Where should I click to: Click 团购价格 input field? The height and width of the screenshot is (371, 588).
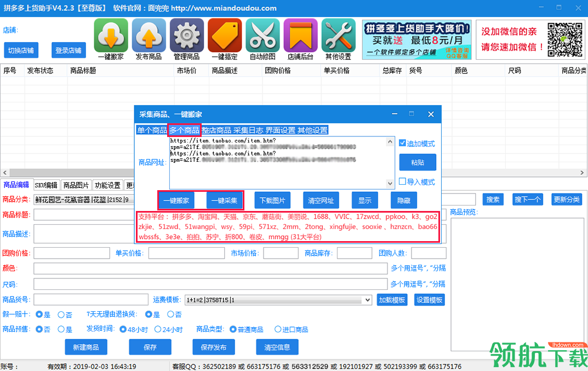(x=72, y=253)
